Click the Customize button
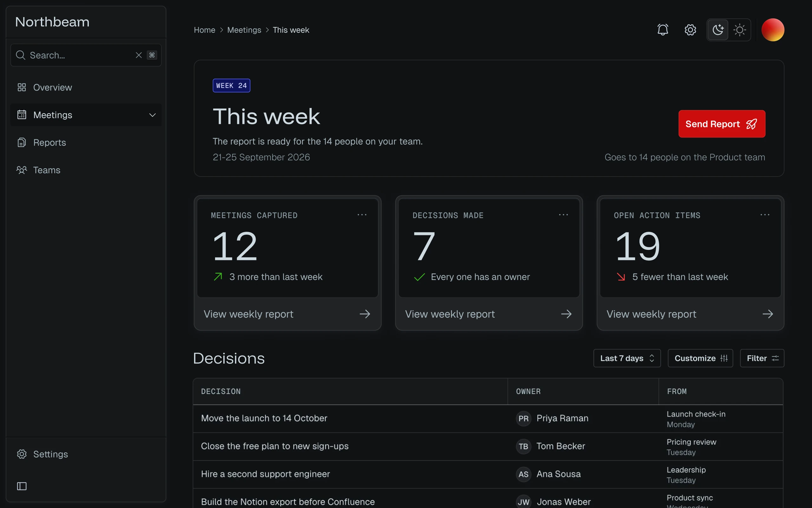 tap(700, 358)
